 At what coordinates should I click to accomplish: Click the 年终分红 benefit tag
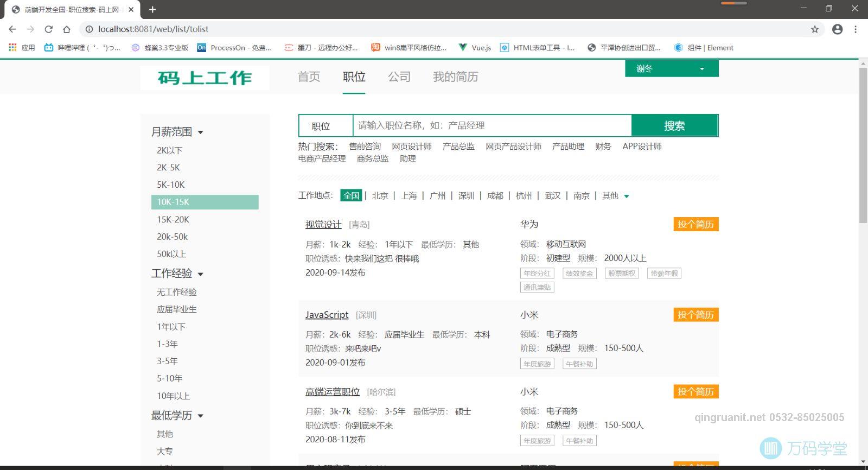coord(537,274)
